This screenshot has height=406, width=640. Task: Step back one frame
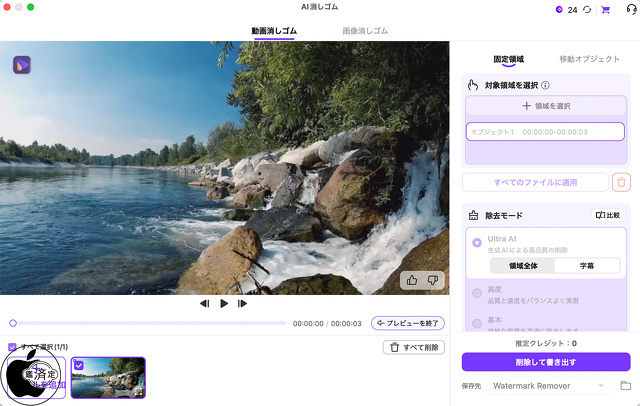204,303
